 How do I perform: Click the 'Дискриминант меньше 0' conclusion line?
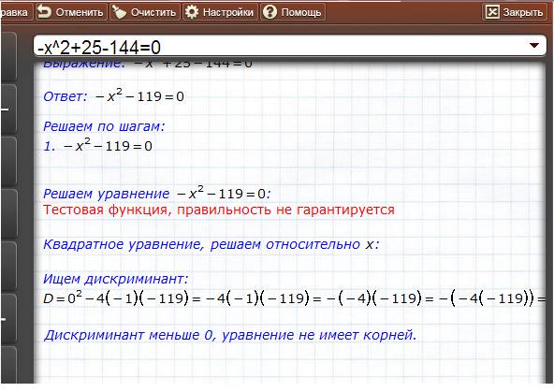click(x=230, y=335)
